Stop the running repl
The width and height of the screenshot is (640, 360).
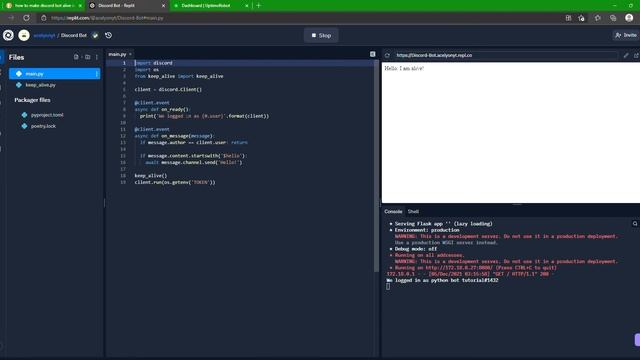click(321, 36)
